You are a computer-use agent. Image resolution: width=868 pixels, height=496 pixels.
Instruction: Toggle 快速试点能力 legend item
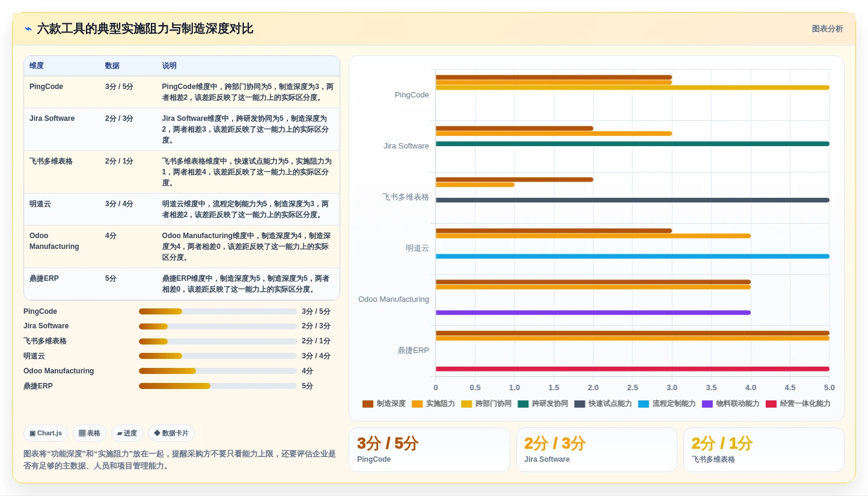pyautogui.click(x=603, y=404)
